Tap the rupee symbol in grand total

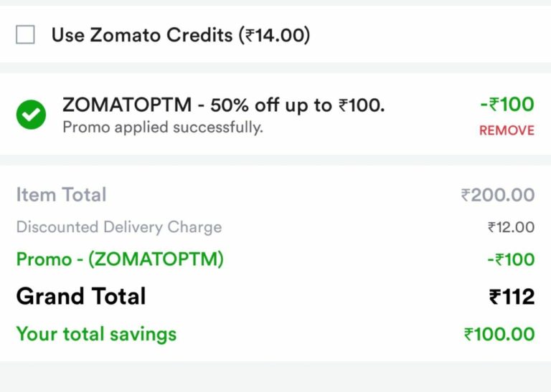click(x=496, y=297)
